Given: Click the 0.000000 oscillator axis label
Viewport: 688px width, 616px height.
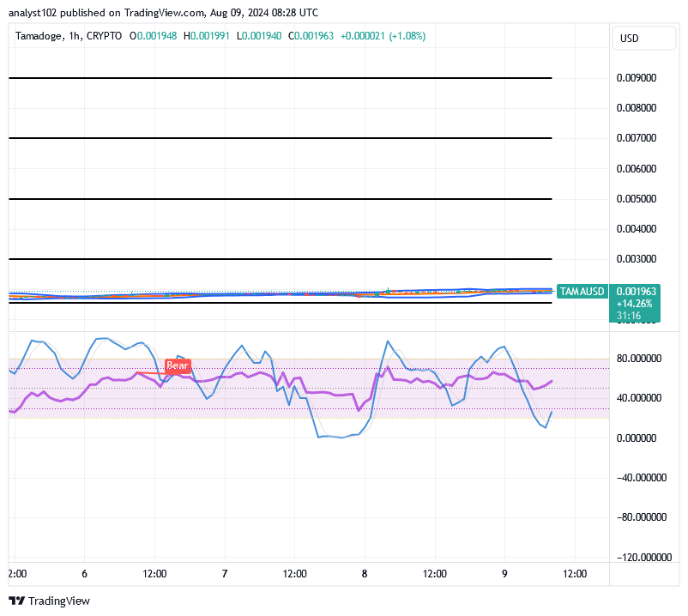Looking at the screenshot, I should click(x=638, y=438).
